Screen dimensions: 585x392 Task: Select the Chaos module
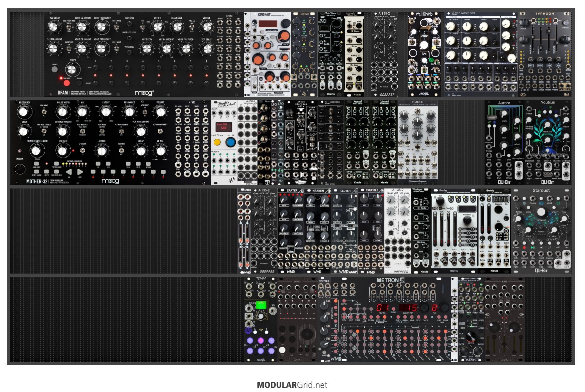(x=298, y=319)
